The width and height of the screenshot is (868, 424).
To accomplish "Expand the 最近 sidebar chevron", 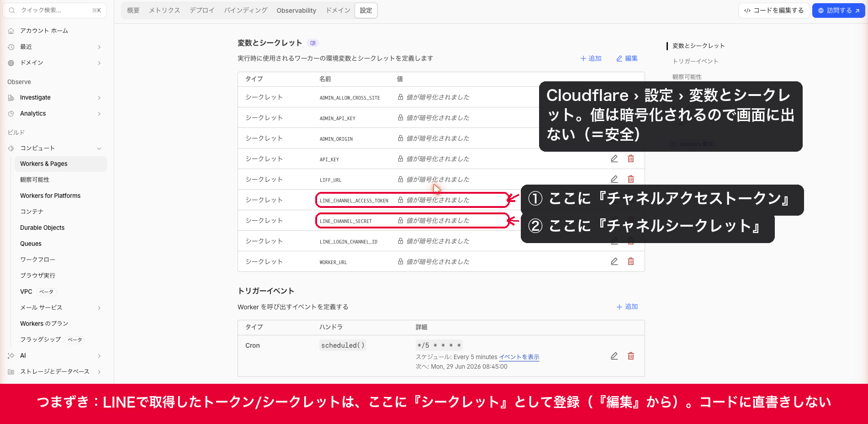I will [x=99, y=47].
